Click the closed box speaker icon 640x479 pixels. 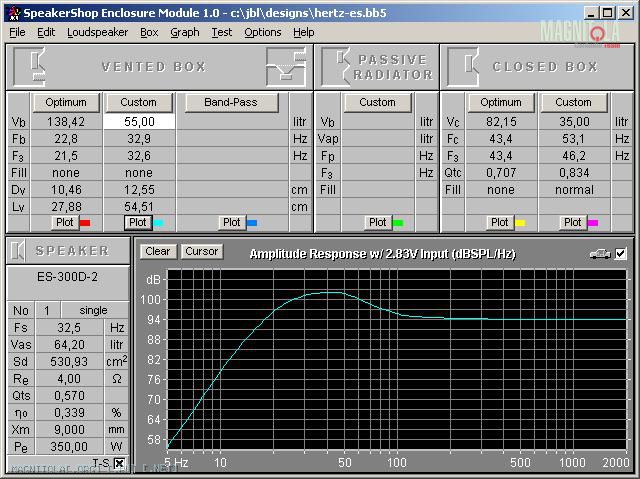click(463, 67)
